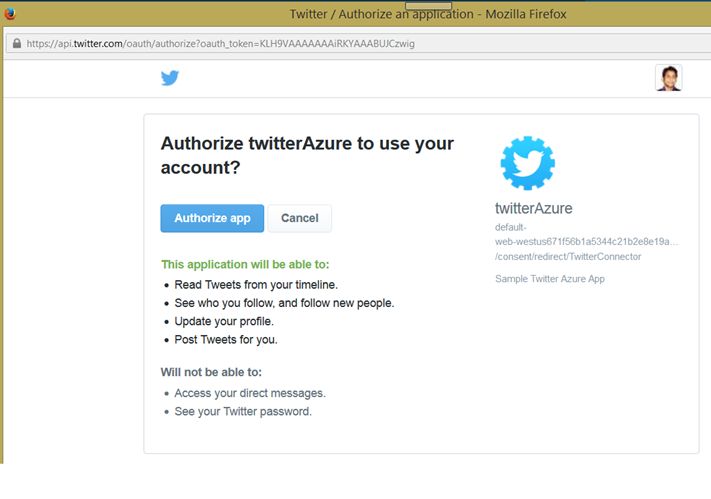Click the lock icon in address bar
Screen dimensions: 711x499
tap(17, 44)
